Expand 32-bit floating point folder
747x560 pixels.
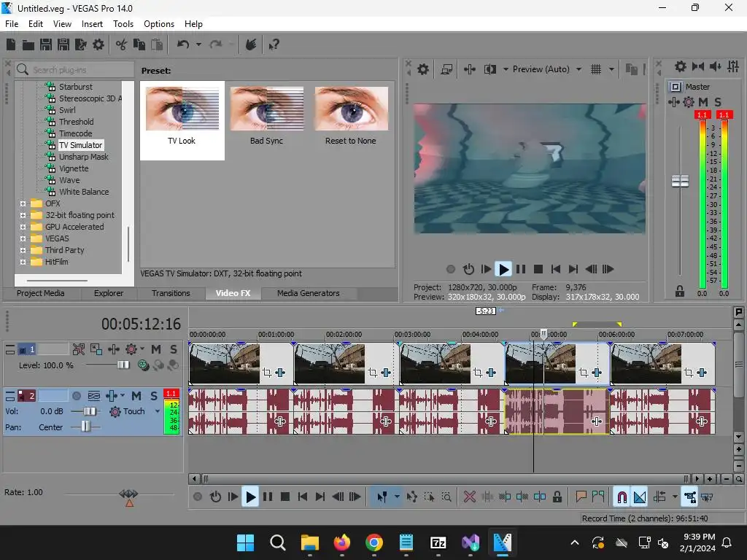pos(23,215)
